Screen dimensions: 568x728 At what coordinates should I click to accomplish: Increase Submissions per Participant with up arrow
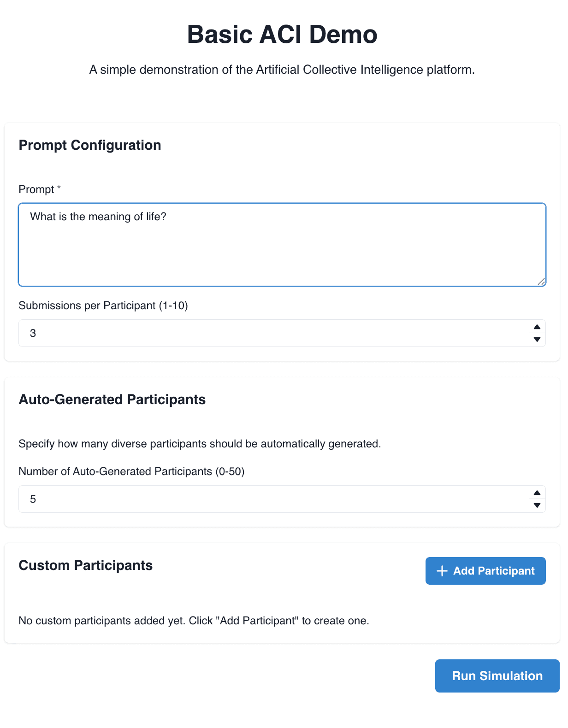coord(537,327)
